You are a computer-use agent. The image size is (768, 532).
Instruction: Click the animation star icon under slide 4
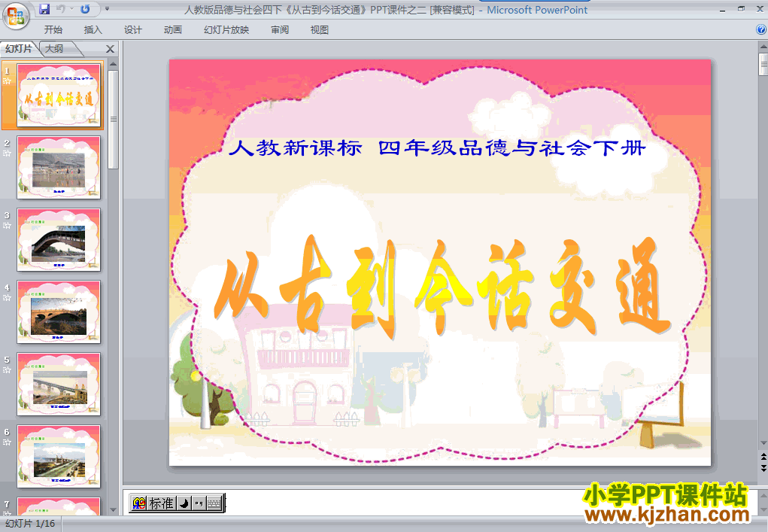pyautogui.click(x=7, y=298)
